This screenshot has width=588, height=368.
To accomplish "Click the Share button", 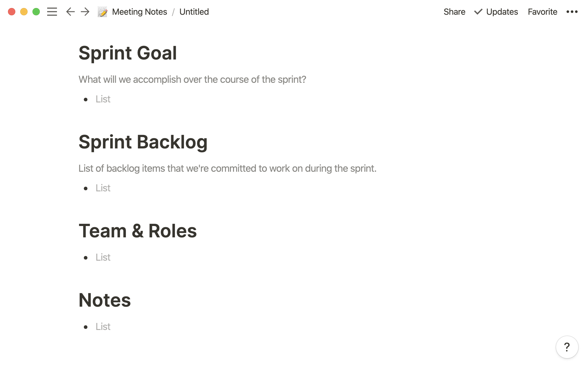I will pos(454,12).
